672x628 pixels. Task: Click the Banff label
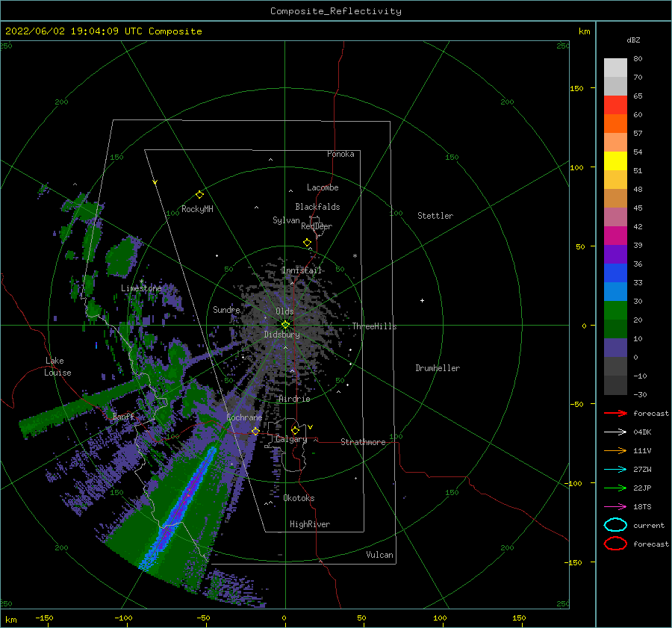click(x=123, y=416)
